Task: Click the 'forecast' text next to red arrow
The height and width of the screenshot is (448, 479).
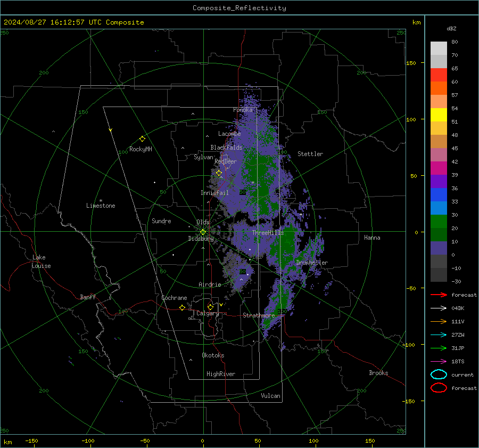Action: point(464,295)
